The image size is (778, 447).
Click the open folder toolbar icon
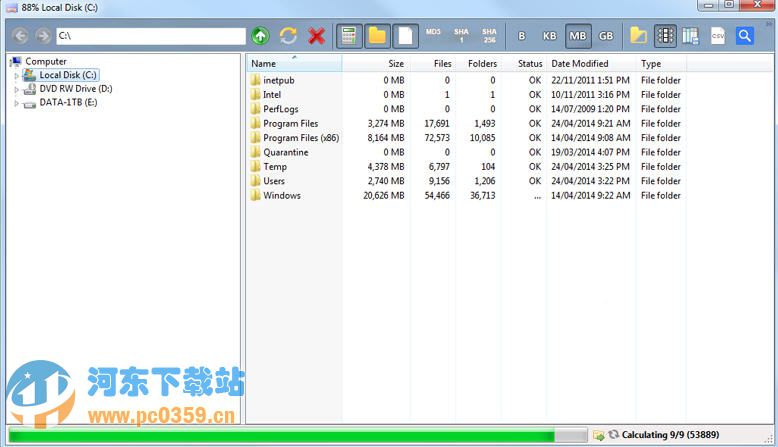[638, 36]
